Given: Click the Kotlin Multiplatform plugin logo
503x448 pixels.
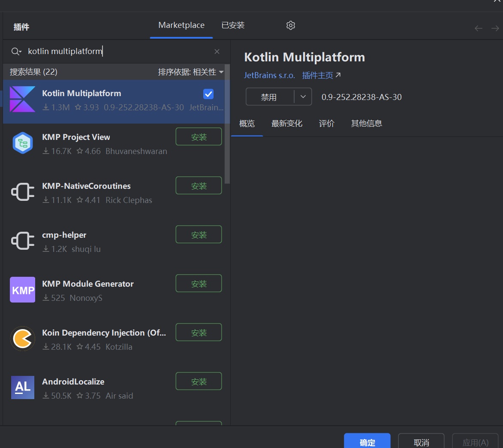Looking at the screenshot, I should [22, 99].
